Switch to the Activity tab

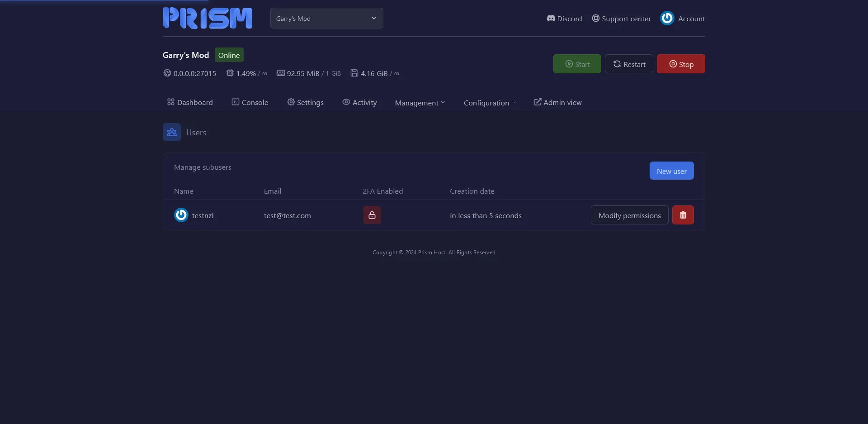point(359,103)
